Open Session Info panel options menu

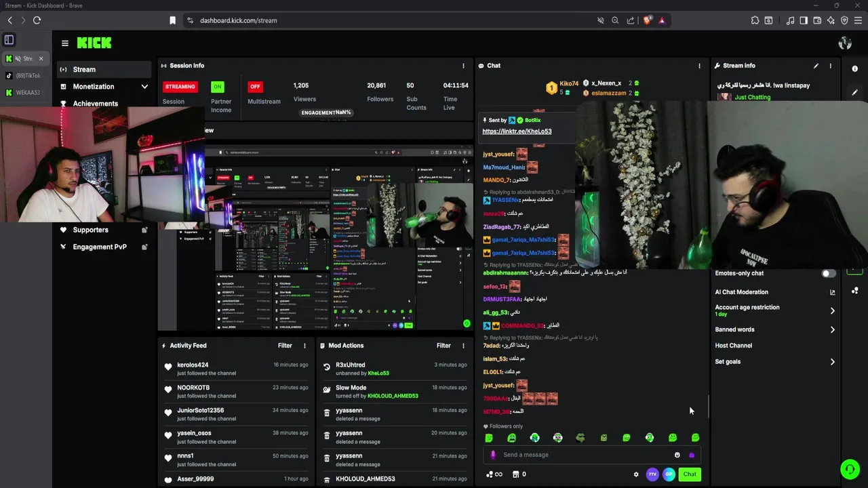[x=463, y=66]
